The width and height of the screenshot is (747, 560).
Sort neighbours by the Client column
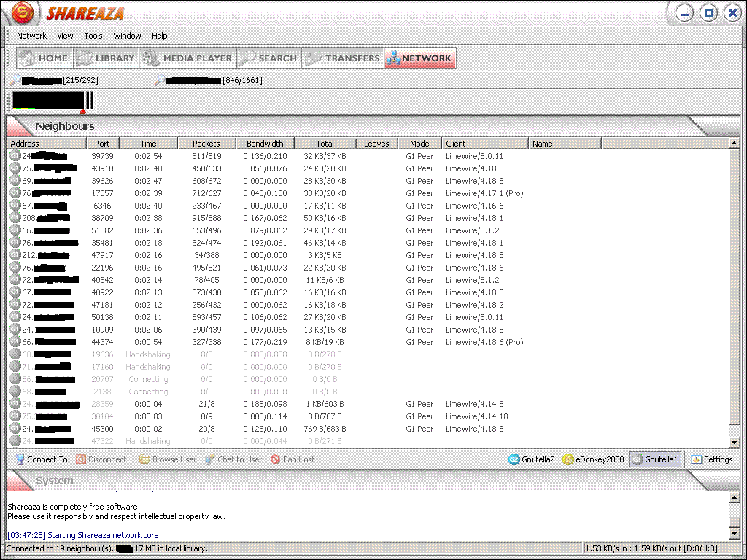(x=485, y=144)
